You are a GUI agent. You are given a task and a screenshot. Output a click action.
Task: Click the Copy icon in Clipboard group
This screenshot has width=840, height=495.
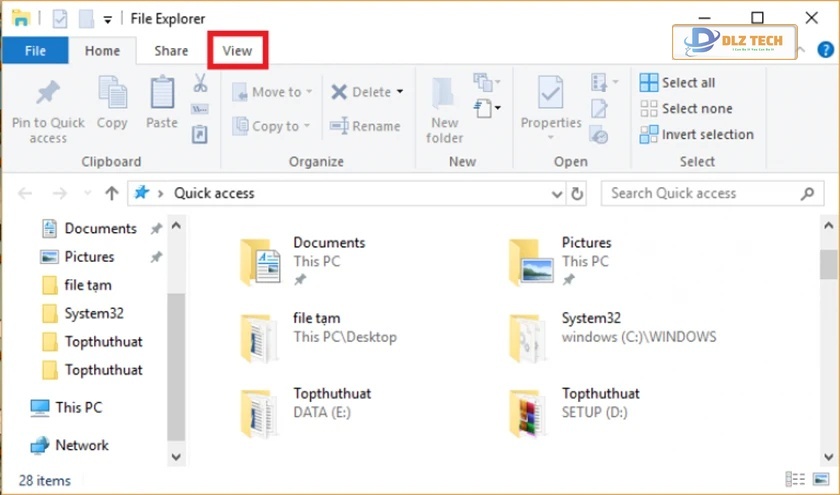click(112, 94)
